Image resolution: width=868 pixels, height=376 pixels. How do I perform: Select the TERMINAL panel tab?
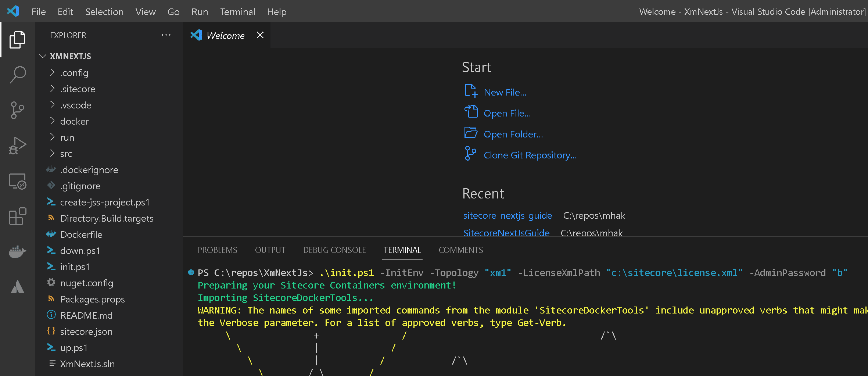coord(402,250)
